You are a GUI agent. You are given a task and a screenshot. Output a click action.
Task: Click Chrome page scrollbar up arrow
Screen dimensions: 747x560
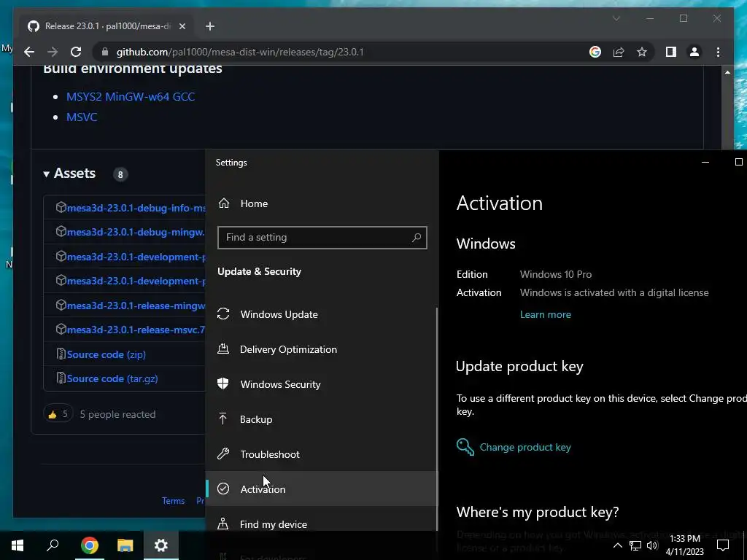727,72
